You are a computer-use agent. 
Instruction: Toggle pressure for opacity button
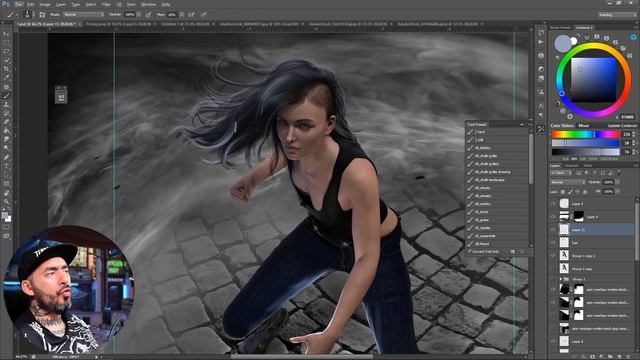click(x=148, y=14)
